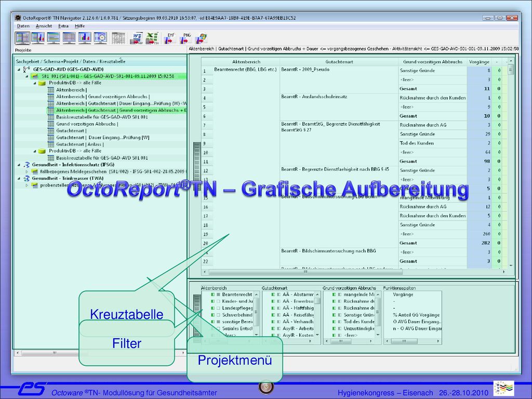532x399 pixels.
Task: Export the table to Excel CSV
Action: pyautogui.click(x=152, y=38)
